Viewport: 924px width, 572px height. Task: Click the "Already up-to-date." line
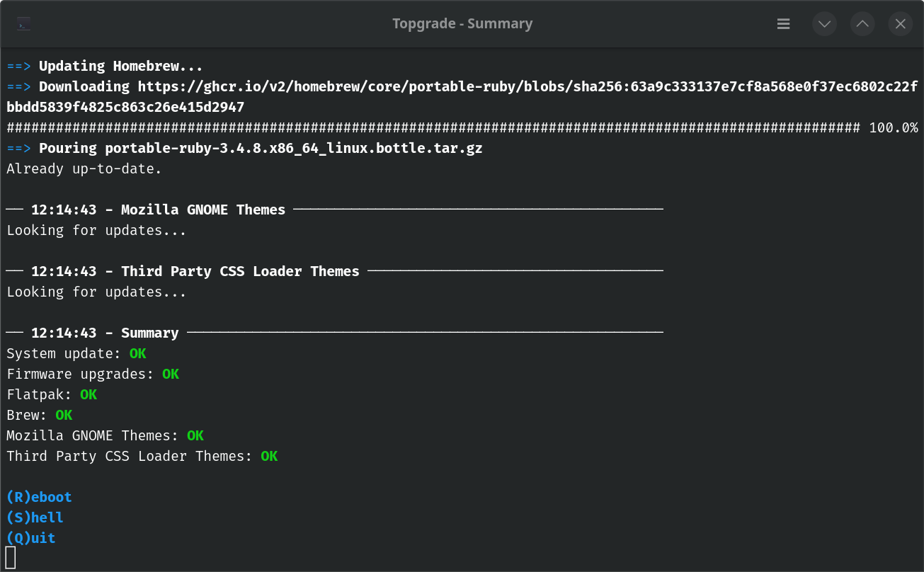pos(84,169)
